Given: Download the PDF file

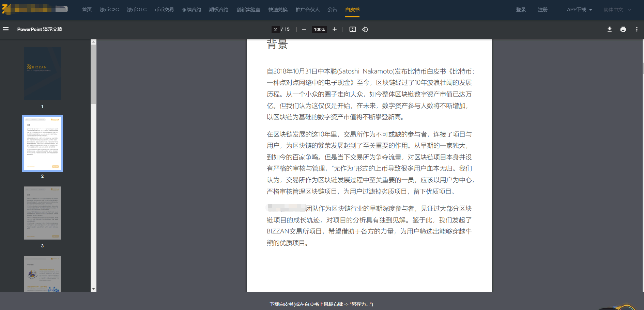Looking at the screenshot, I should [610, 29].
